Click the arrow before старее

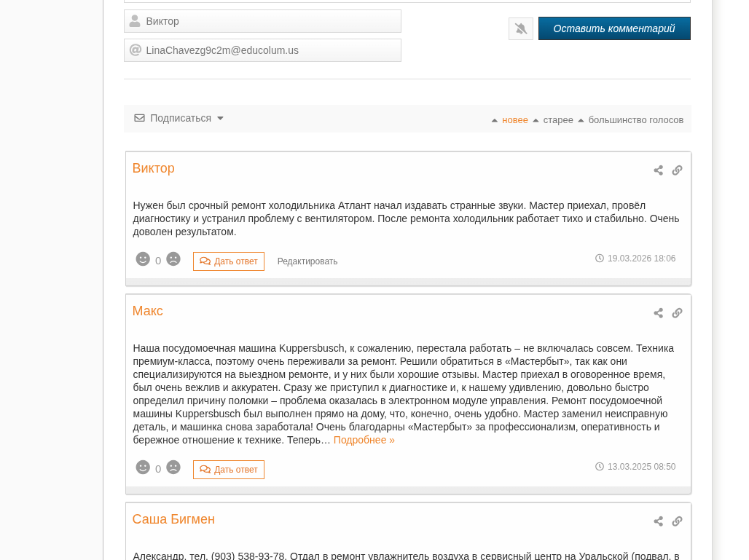[x=536, y=120]
